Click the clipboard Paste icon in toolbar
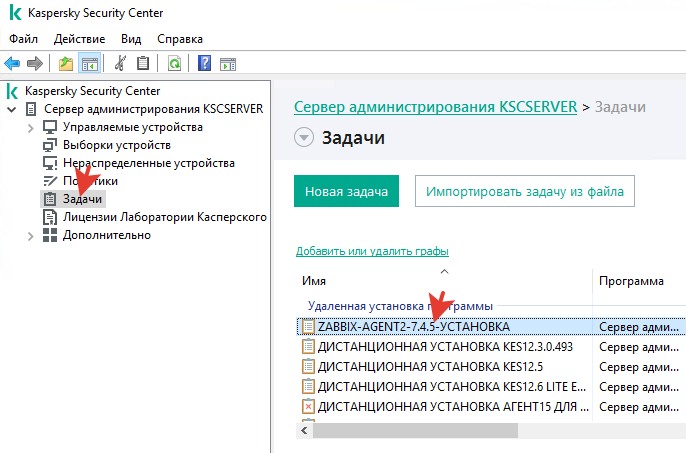Image resolution: width=686 pixels, height=453 pixels. click(x=144, y=64)
